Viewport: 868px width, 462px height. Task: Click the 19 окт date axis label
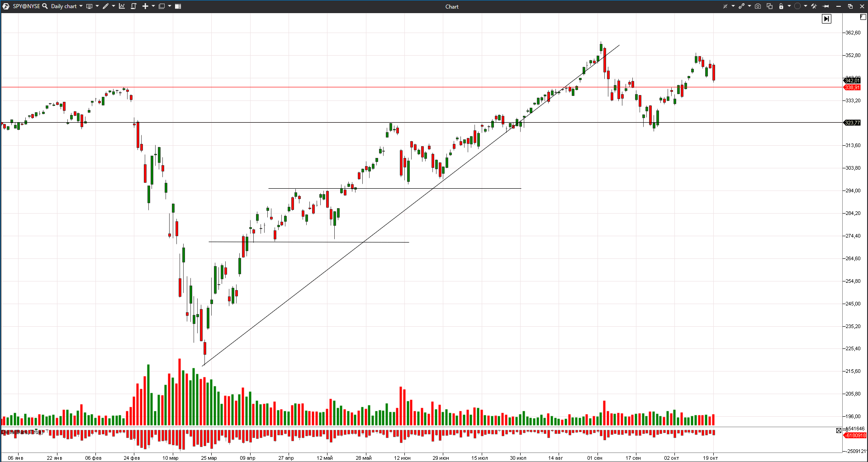pos(710,458)
